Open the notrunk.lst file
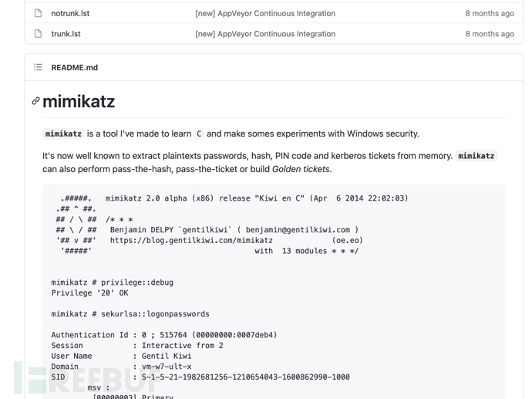The width and height of the screenshot is (532, 399). click(x=70, y=13)
